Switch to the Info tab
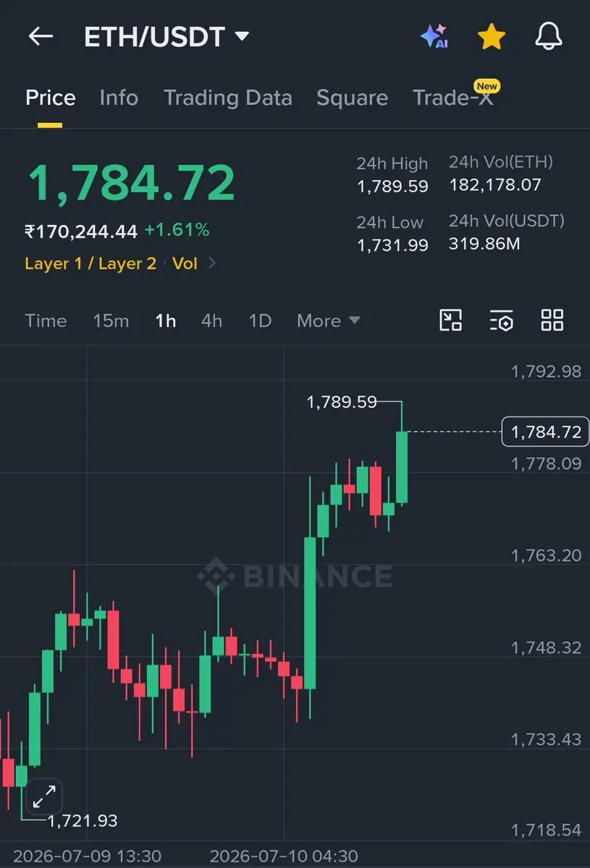590x868 pixels. point(119,98)
